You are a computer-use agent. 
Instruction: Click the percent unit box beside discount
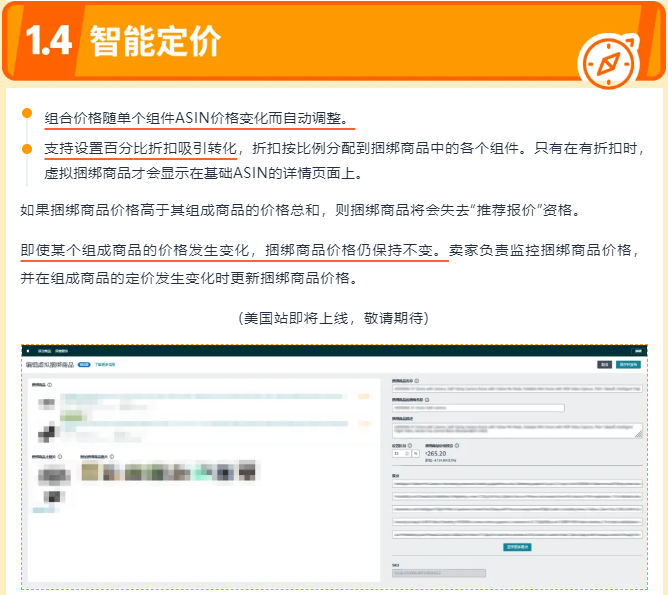(416, 453)
